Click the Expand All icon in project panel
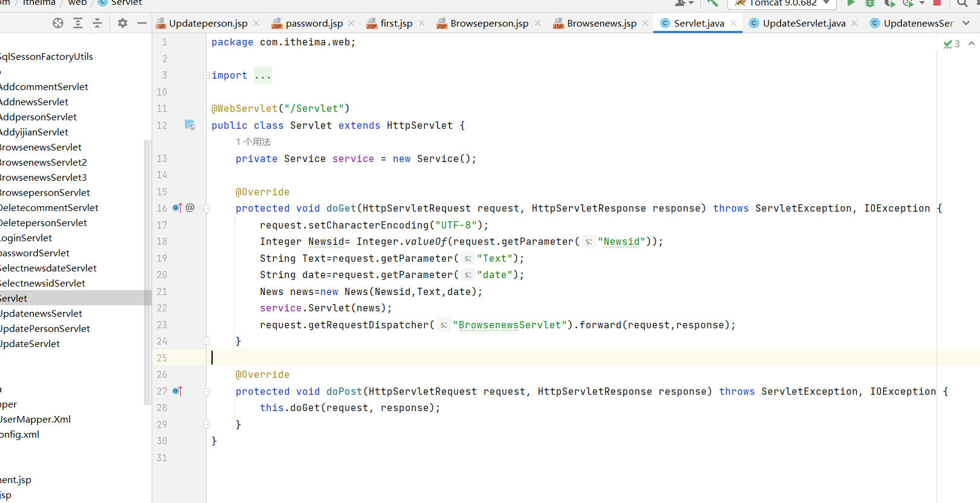 point(78,23)
